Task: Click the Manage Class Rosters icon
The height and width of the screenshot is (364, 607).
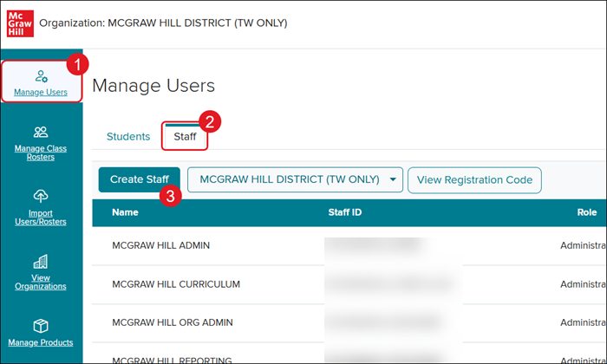Action: [41, 132]
